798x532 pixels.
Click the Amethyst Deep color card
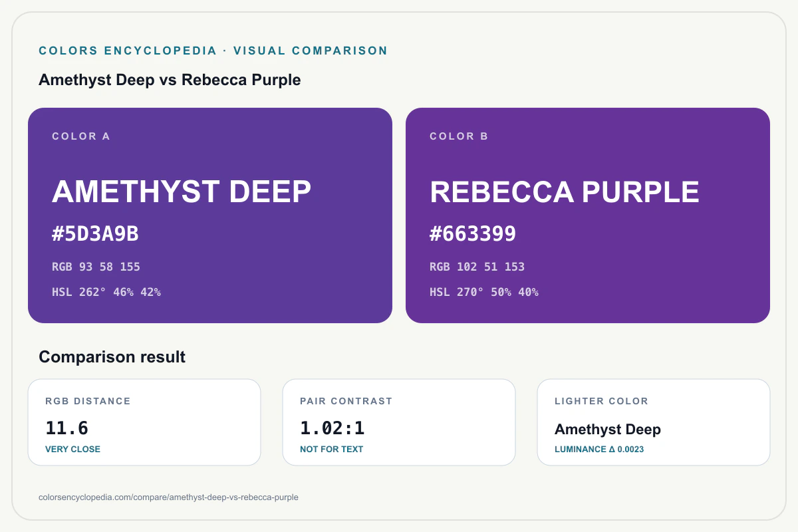tap(210, 215)
